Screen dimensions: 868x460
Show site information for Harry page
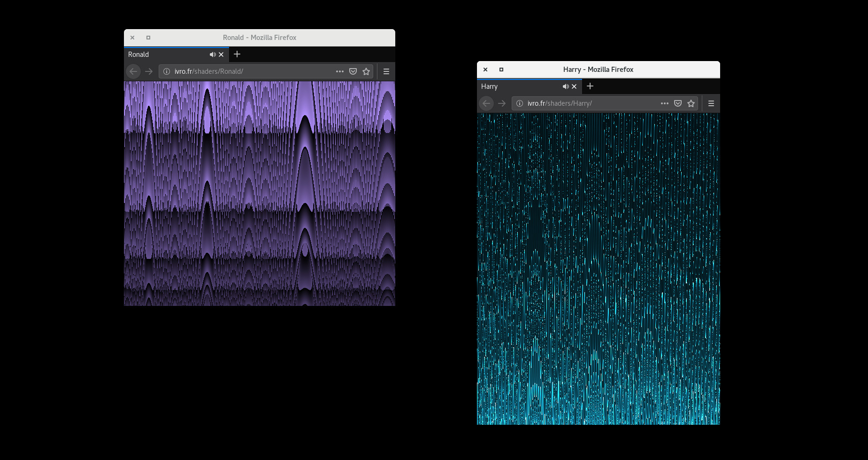[x=520, y=103]
